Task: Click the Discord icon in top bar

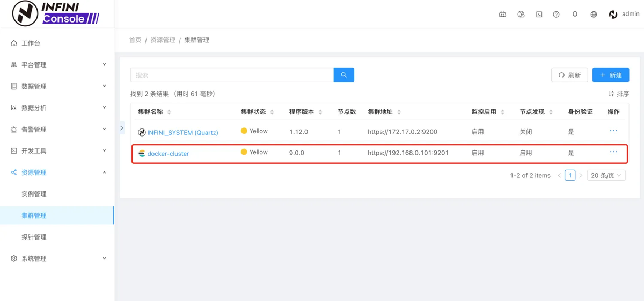Action: coord(502,15)
